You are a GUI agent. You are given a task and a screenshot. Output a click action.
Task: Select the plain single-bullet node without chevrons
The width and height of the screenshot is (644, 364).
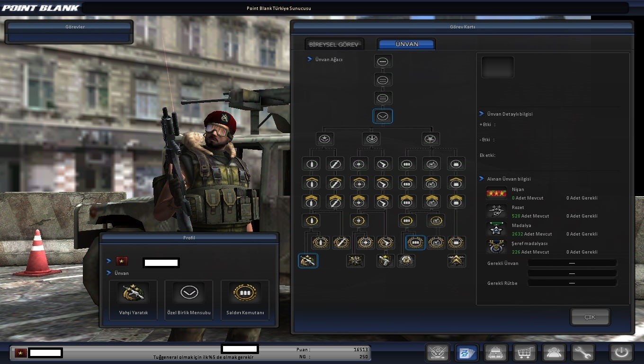click(312, 164)
